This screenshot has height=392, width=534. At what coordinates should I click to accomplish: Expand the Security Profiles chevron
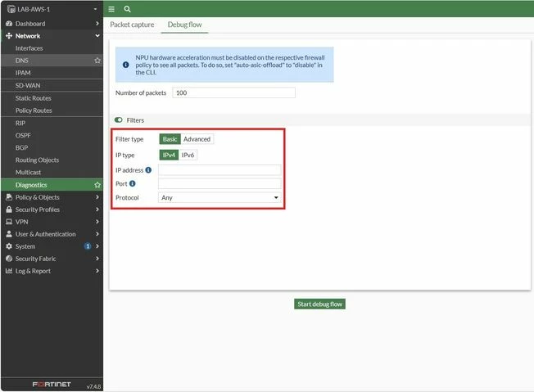click(x=97, y=210)
